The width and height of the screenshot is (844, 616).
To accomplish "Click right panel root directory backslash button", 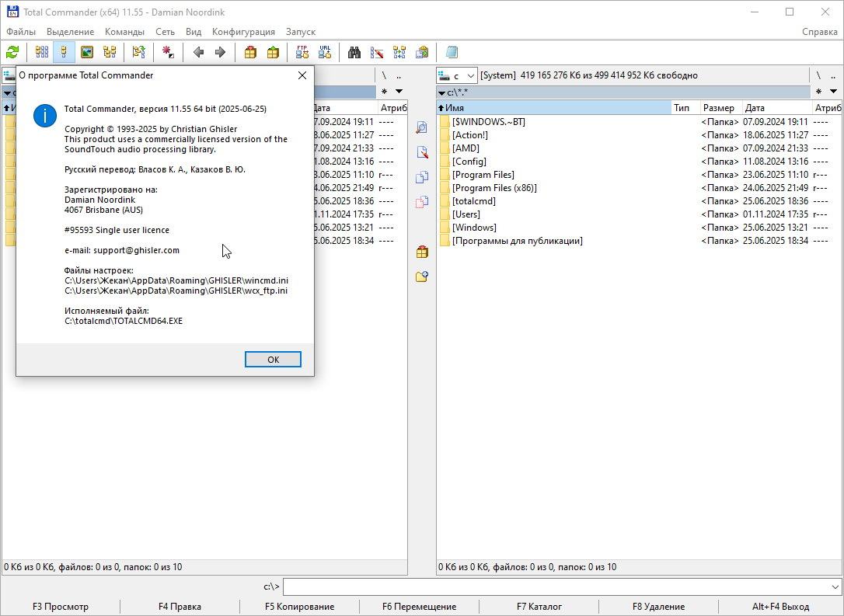I will click(818, 75).
